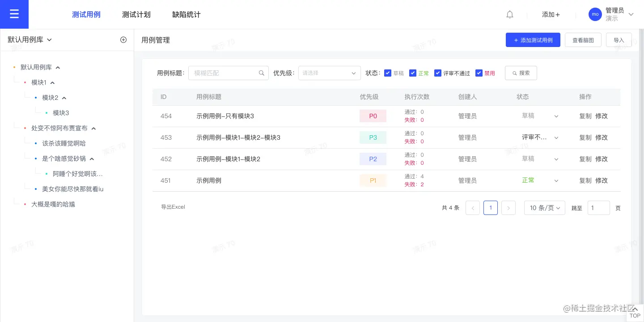Click the 添加+ quick add icon
Image resolution: width=644 pixels, height=322 pixels.
pos(551,14)
